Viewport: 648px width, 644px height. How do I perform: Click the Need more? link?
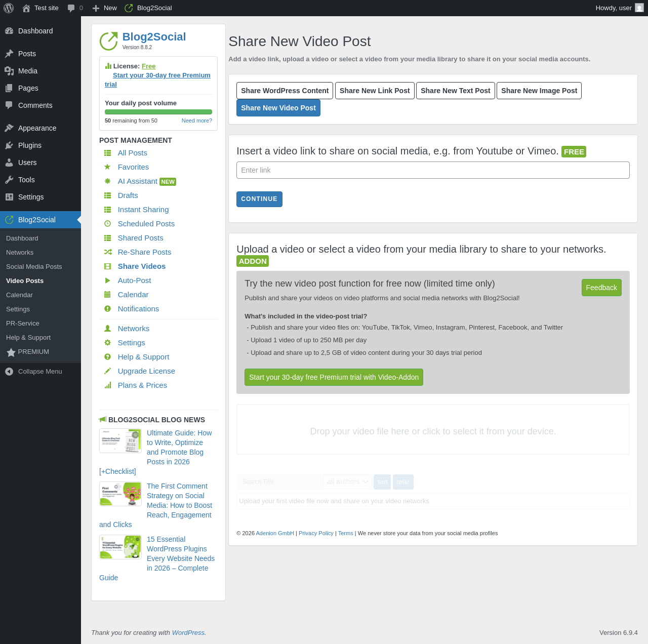click(x=197, y=120)
